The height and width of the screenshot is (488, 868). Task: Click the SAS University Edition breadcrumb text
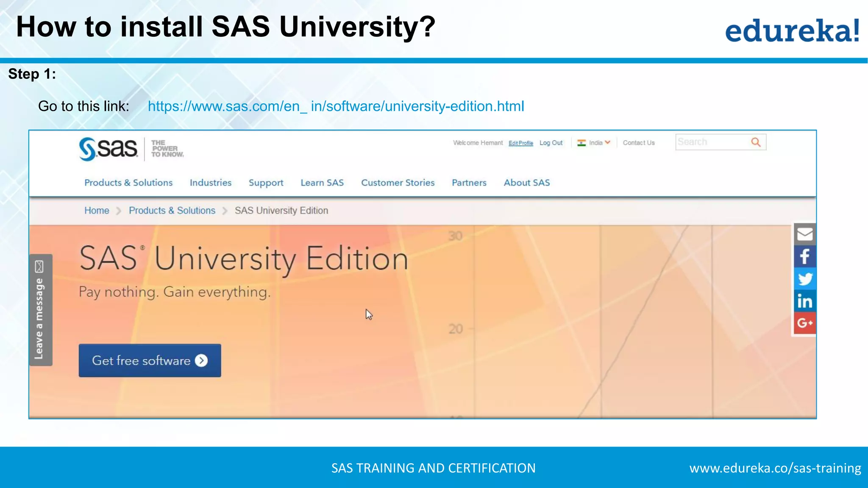coord(281,211)
